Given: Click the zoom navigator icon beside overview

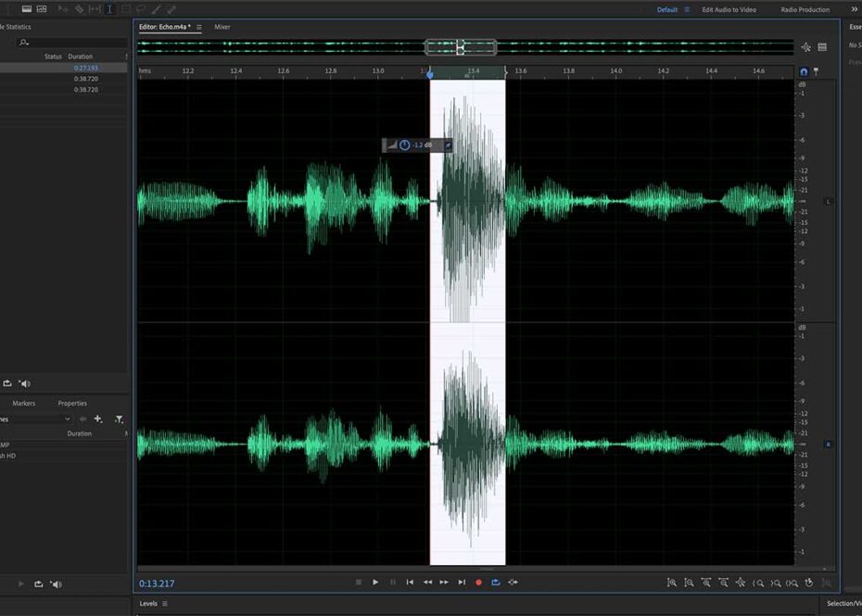Looking at the screenshot, I should (x=806, y=47).
